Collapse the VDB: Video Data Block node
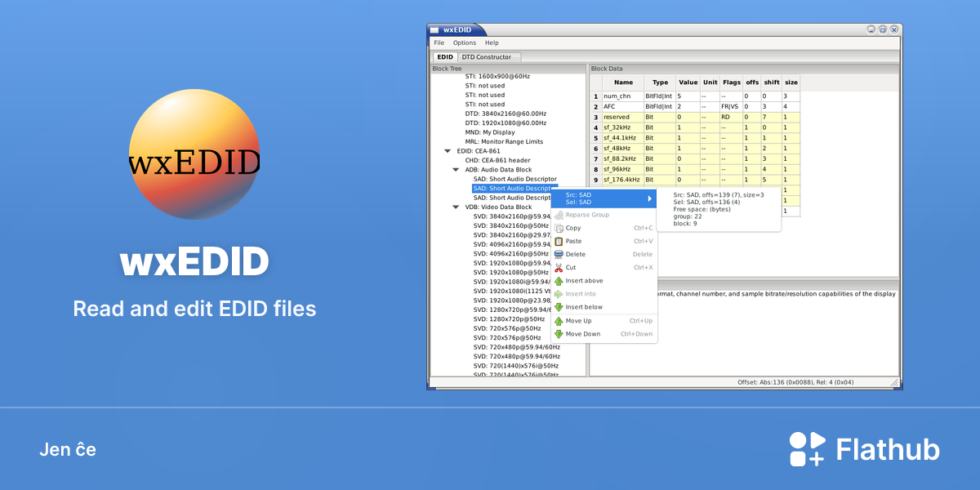 [456, 207]
